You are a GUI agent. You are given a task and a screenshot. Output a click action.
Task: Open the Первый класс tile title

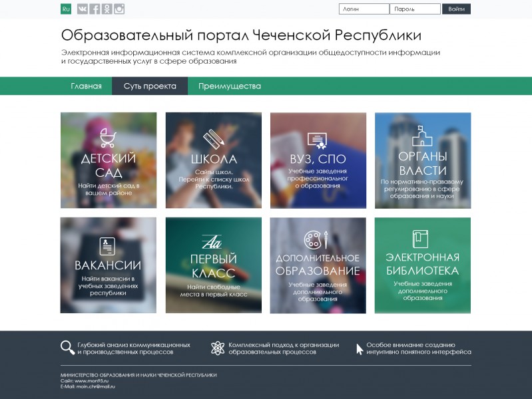pos(214,266)
